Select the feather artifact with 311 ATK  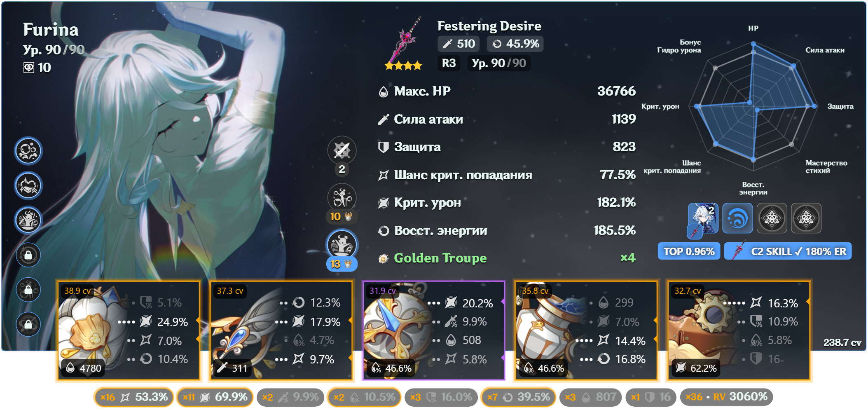281,330
